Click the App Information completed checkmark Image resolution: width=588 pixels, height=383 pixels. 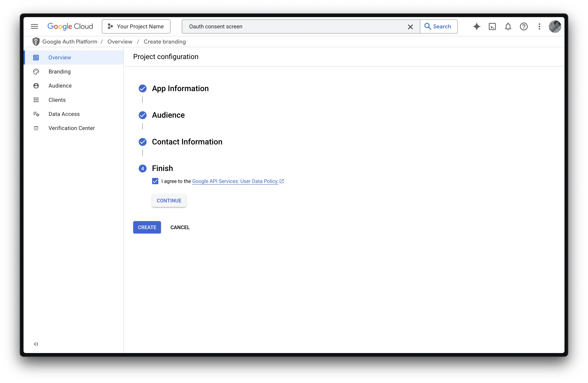point(143,88)
